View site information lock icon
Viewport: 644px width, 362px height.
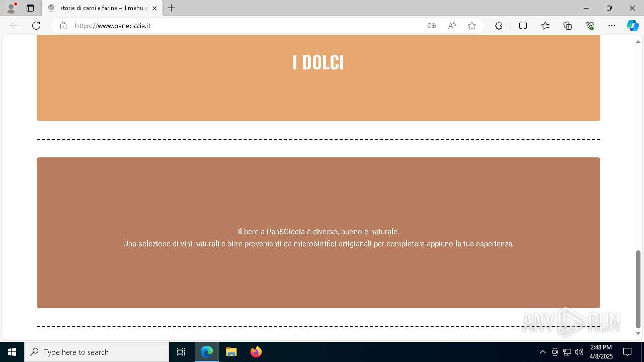[x=63, y=26]
